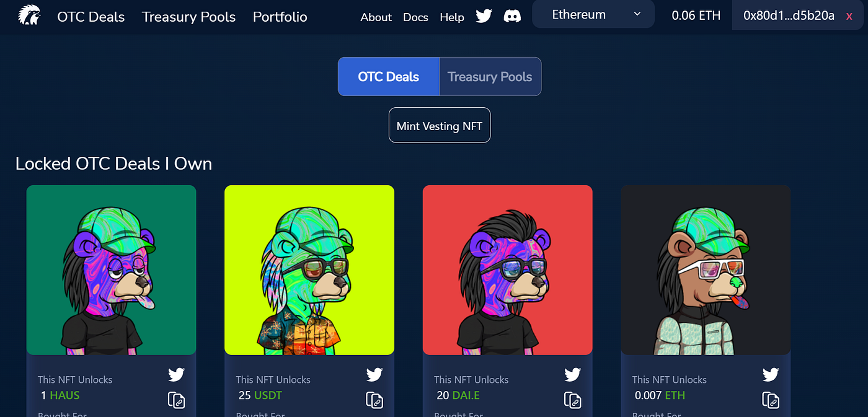The height and width of the screenshot is (417, 868).
Task: Open the Twitter icon in the top navigation
Action: click(x=484, y=16)
